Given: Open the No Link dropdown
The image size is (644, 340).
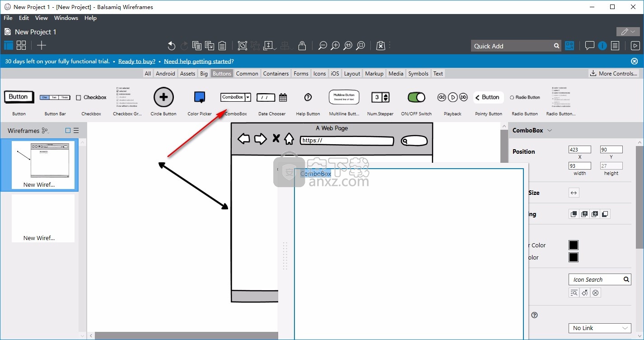Looking at the screenshot, I should click(600, 328).
